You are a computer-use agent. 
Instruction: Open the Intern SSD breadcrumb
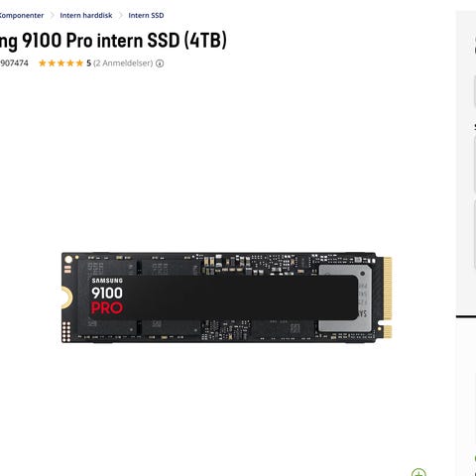pyautogui.click(x=146, y=15)
